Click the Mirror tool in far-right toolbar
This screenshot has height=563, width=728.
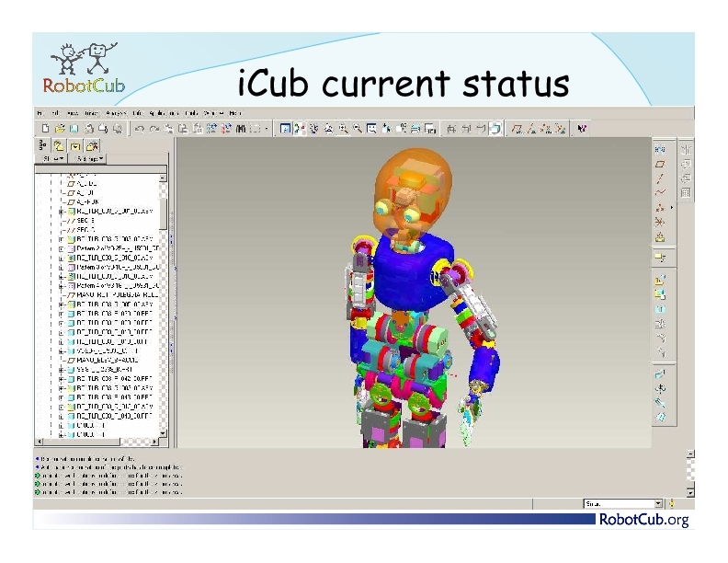coord(686,150)
